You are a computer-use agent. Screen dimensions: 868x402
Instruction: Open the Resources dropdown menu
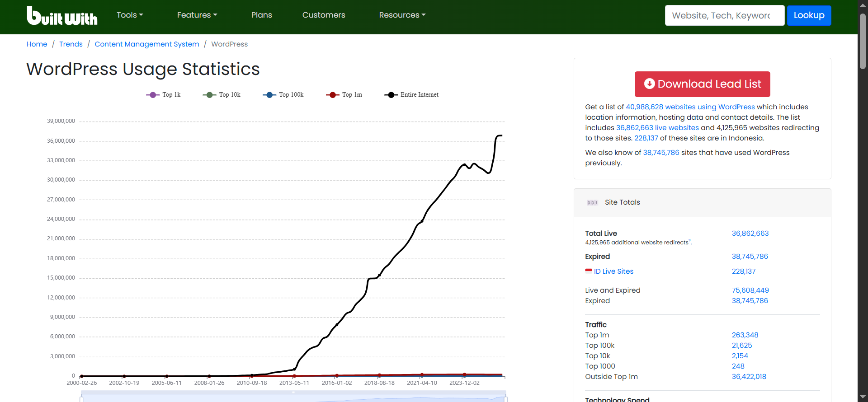point(402,15)
